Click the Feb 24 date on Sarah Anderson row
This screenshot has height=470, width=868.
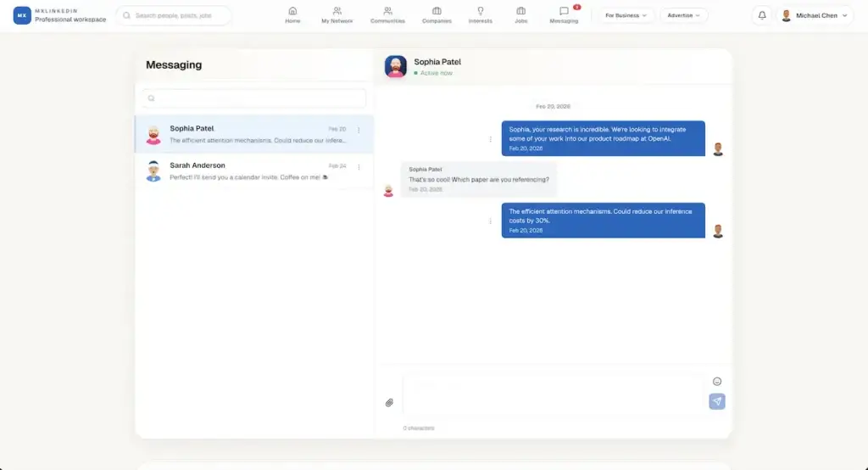pyautogui.click(x=337, y=165)
